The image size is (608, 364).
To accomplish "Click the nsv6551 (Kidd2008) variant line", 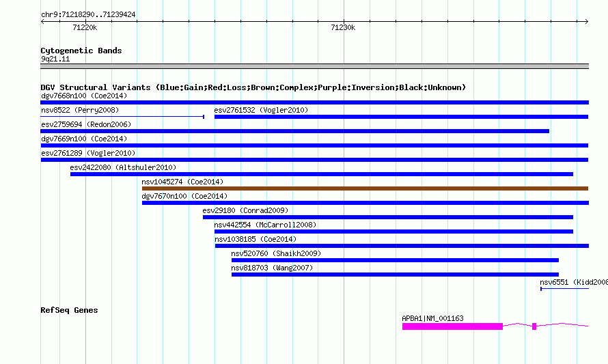I will (x=564, y=288).
